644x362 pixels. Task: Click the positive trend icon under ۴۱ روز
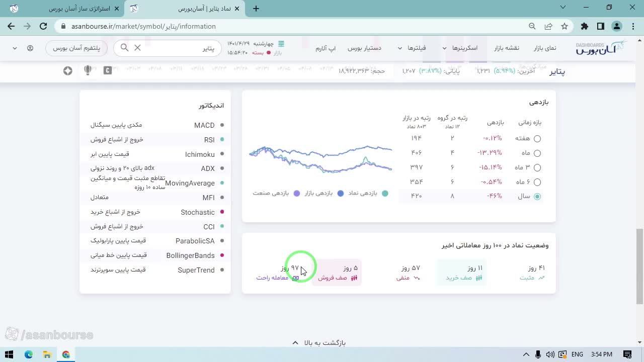(541, 278)
